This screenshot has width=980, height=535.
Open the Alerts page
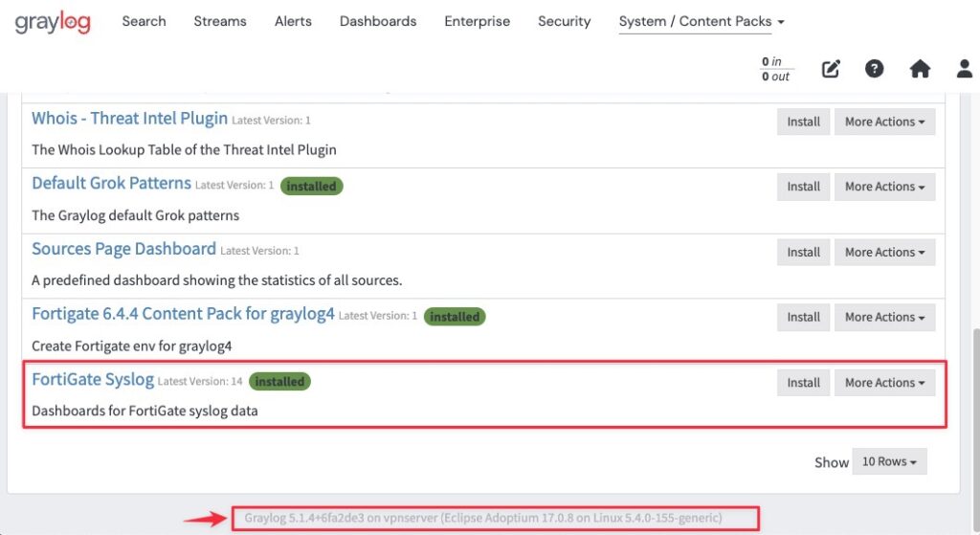[293, 21]
